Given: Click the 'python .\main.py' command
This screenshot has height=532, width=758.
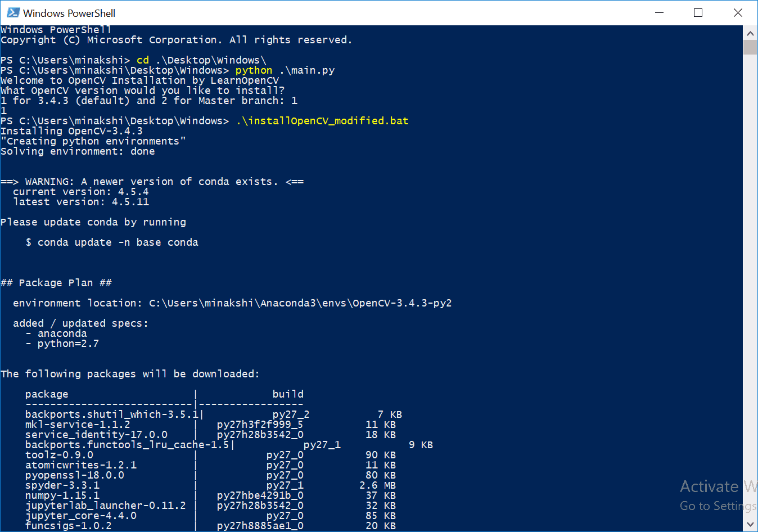Looking at the screenshot, I should point(285,70).
